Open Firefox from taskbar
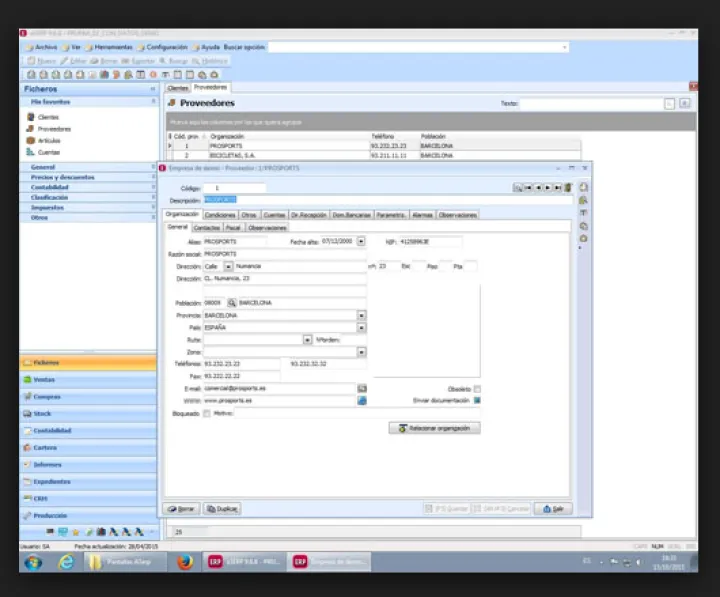This screenshot has height=597, width=720. (185, 562)
